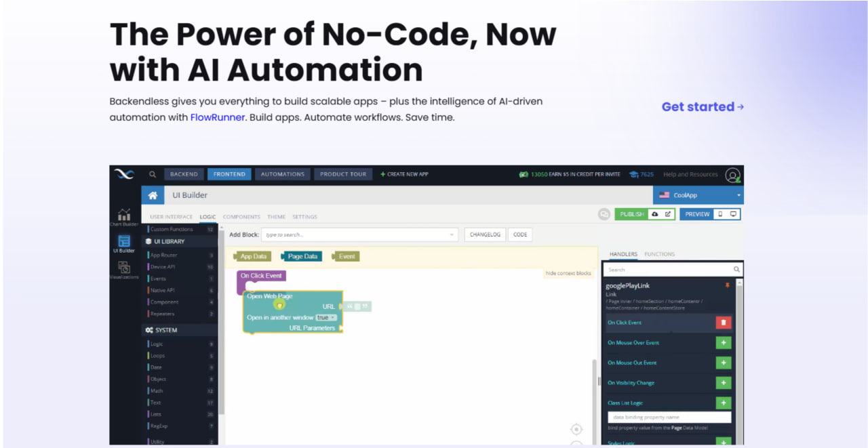Click the 13050 earn credit invite item
868x448 pixels.
(x=570, y=174)
